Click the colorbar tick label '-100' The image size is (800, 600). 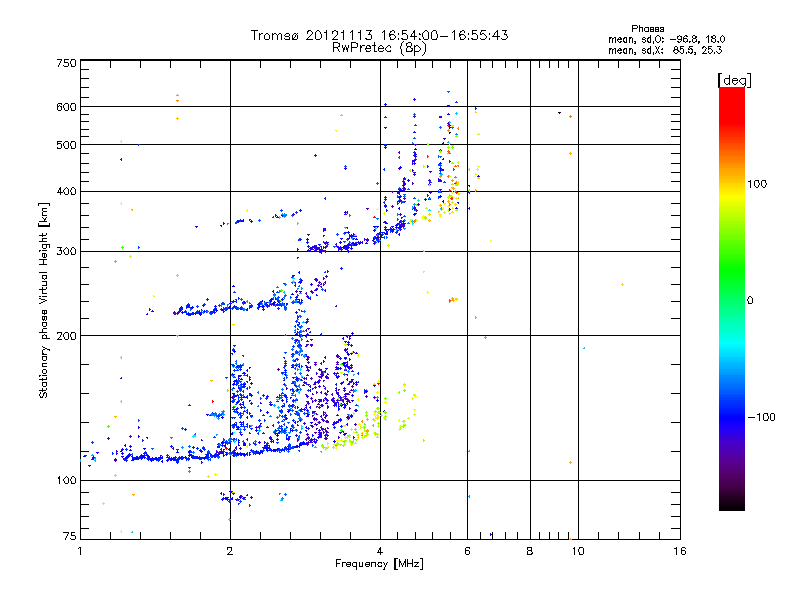tap(761, 417)
